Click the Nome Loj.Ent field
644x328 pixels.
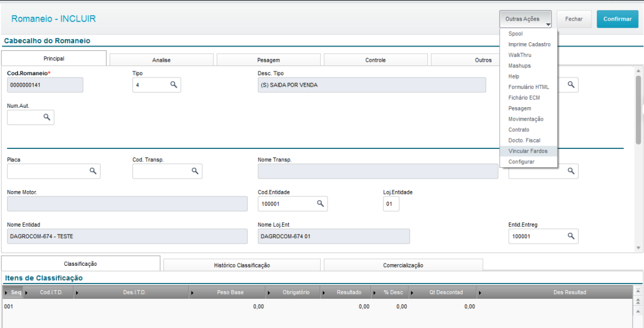pos(334,237)
